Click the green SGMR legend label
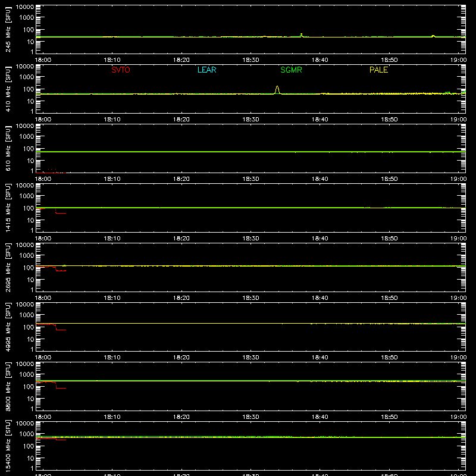 click(x=291, y=70)
